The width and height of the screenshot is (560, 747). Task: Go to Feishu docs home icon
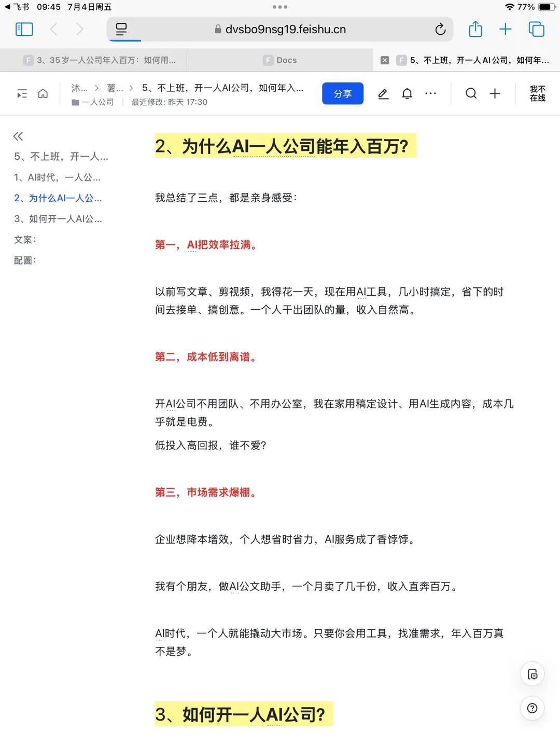tap(43, 93)
